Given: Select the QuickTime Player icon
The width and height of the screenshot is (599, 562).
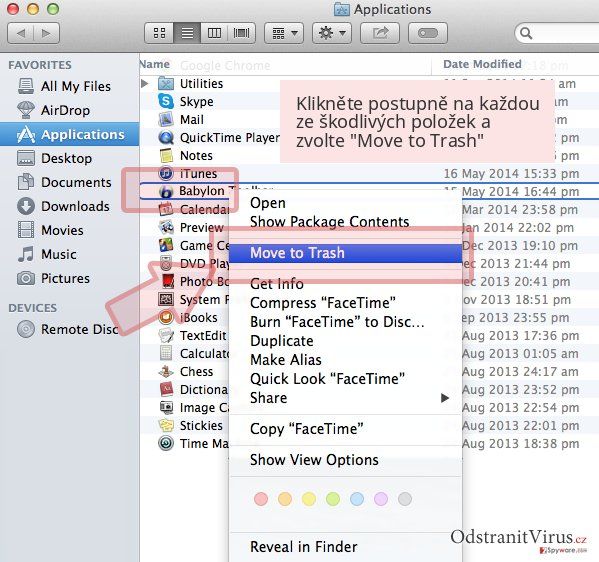Looking at the screenshot, I should click(166, 138).
